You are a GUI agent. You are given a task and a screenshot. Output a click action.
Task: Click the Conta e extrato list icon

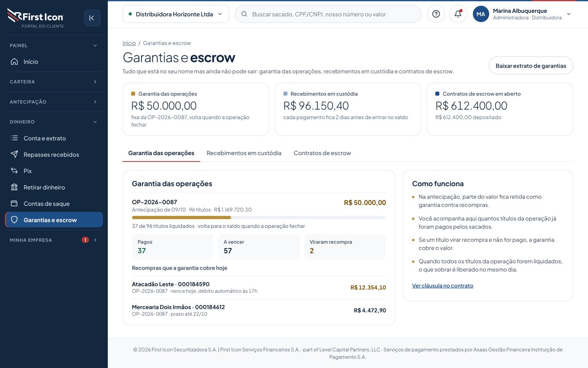click(x=14, y=138)
